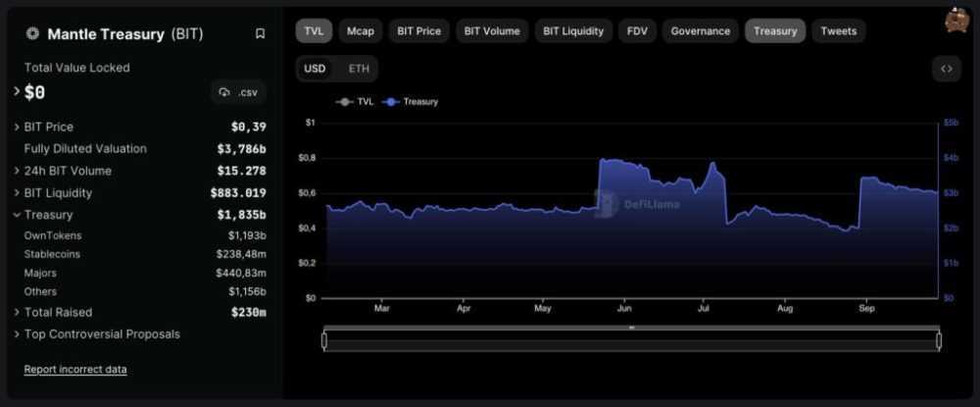Image resolution: width=980 pixels, height=407 pixels.
Task: Click the Total Raised value $230m
Action: (249, 312)
